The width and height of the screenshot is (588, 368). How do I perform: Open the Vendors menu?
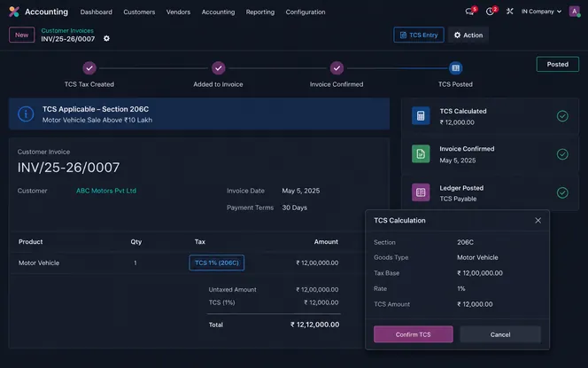(178, 12)
